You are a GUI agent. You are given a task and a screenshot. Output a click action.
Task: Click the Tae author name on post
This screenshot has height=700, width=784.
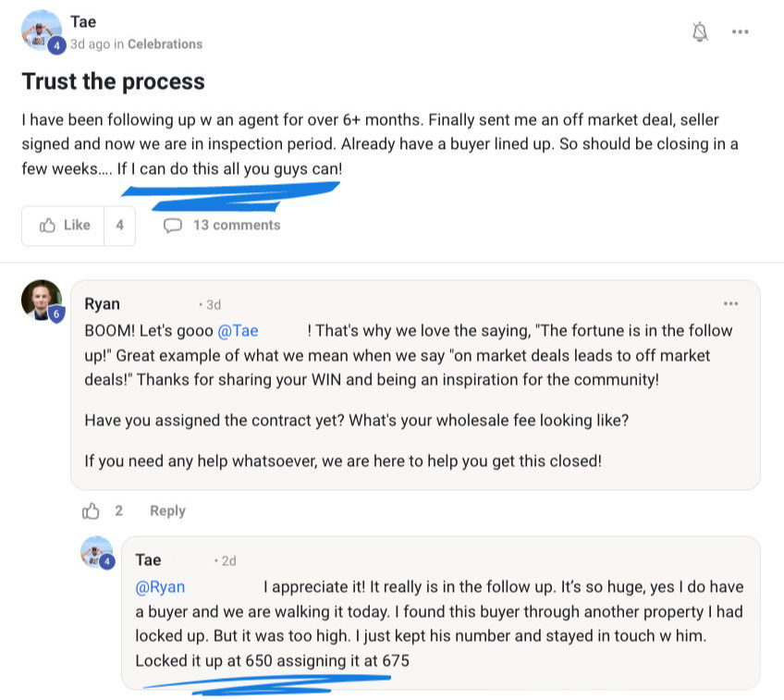(83, 21)
